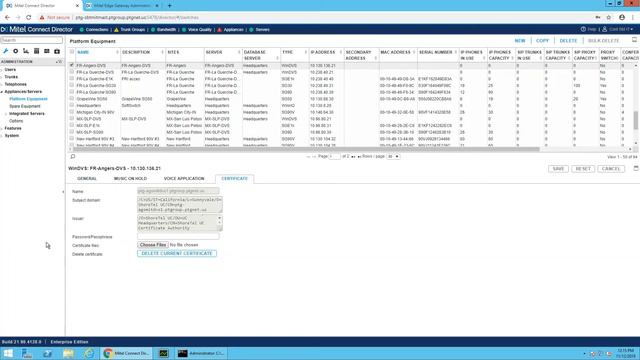Maximize the Platform Equipment list panel

[634, 40]
